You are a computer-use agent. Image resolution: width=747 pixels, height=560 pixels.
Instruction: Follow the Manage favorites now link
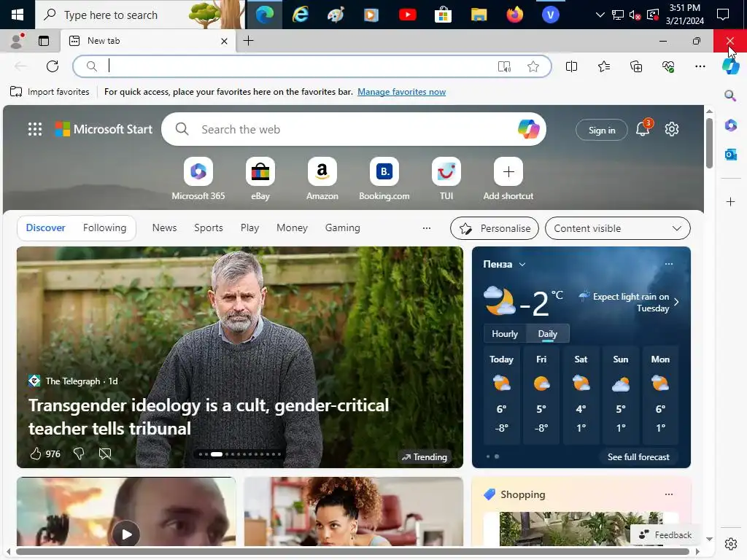pyautogui.click(x=402, y=91)
